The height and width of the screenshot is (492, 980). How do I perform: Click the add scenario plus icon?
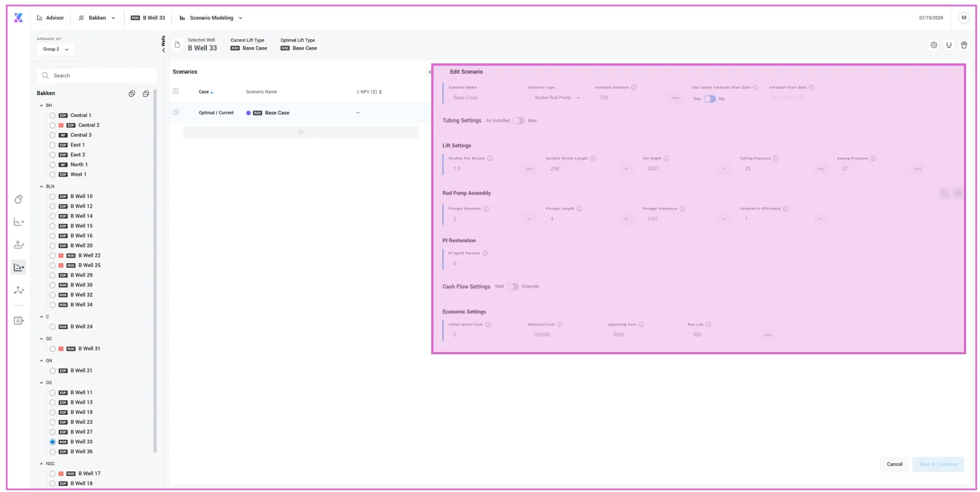click(300, 132)
